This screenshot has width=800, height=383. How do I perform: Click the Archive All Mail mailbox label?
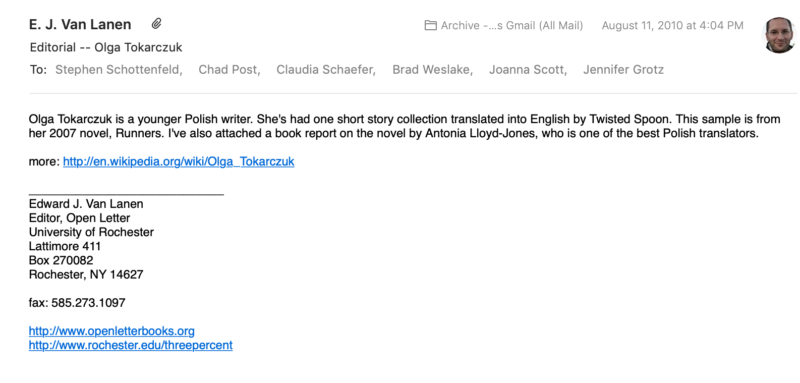point(512,25)
